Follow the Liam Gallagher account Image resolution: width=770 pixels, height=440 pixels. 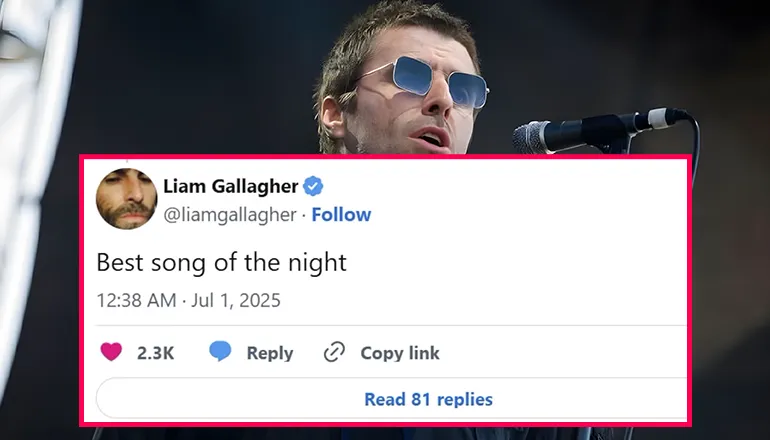coord(341,214)
